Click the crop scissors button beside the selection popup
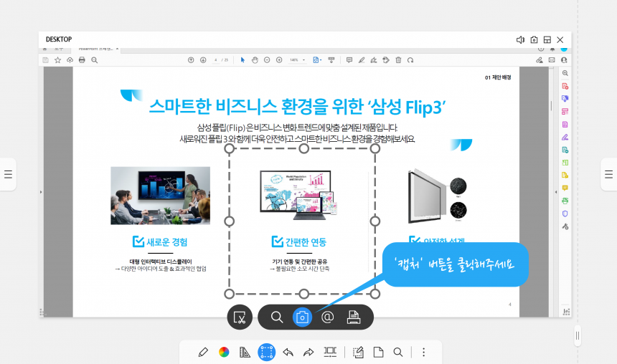The image size is (617, 364). pyautogui.click(x=240, y=317)
